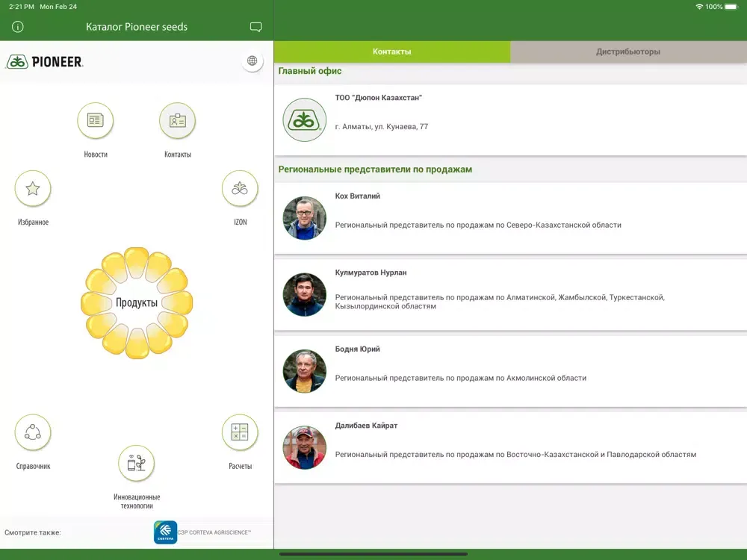Open Избранное favorites star icon
The image size is (747, 560).
tap(33, 189)
